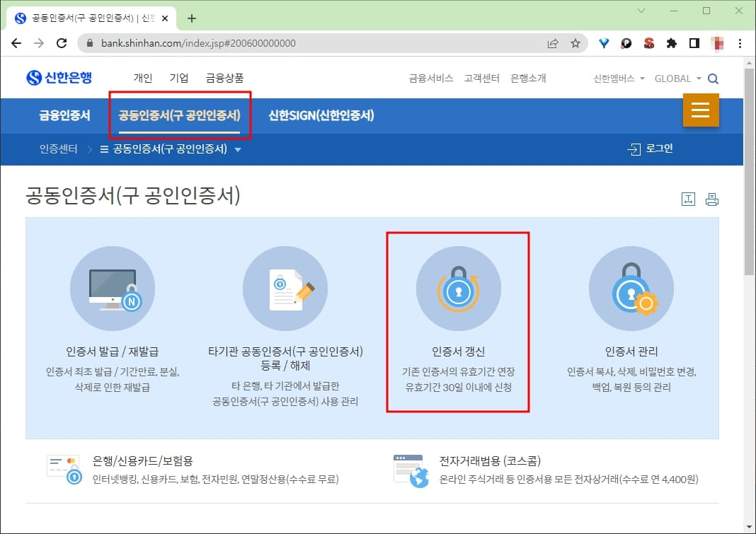Click the 타기관 공동인증서 등록/해제 document icon
The height and width of the screenshot is (534, 756).
[x=285, y=288]
